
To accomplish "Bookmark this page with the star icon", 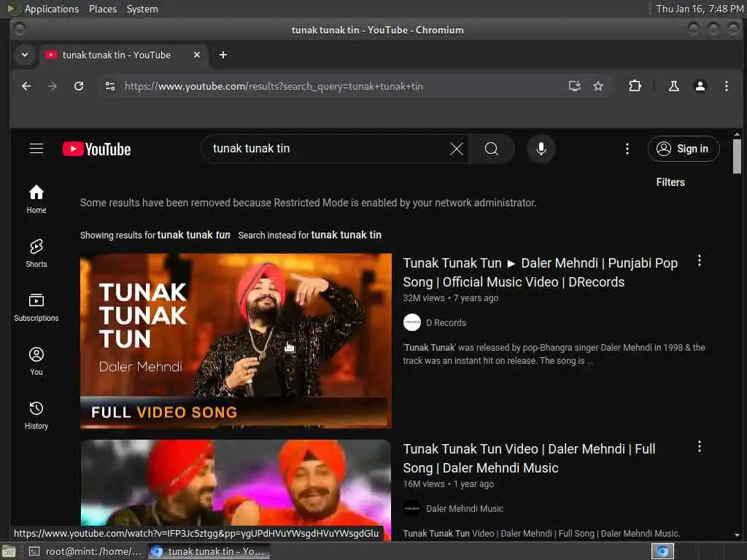I will click(598, 86).
